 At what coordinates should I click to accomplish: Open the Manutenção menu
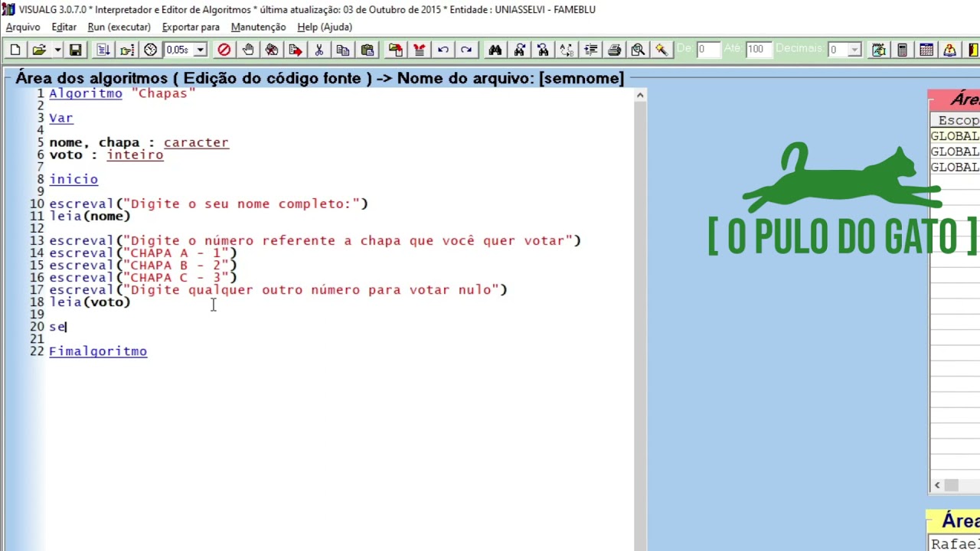(x=258, y=27)
